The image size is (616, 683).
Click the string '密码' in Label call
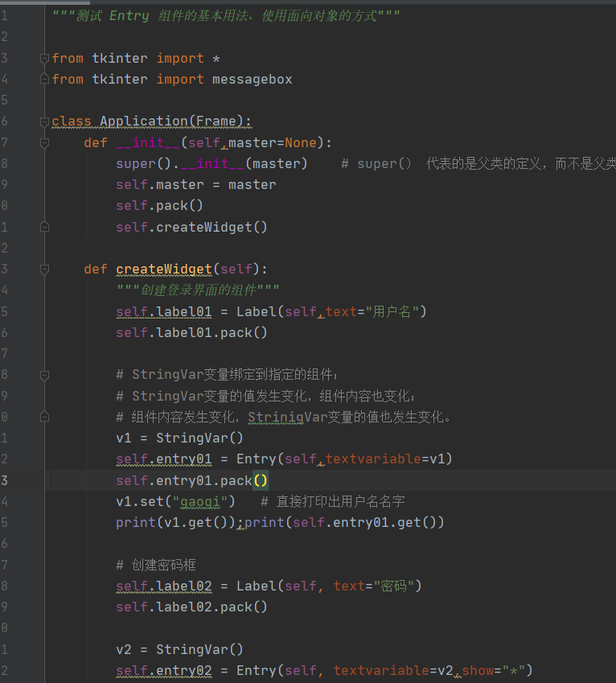[x=393, y=586]
